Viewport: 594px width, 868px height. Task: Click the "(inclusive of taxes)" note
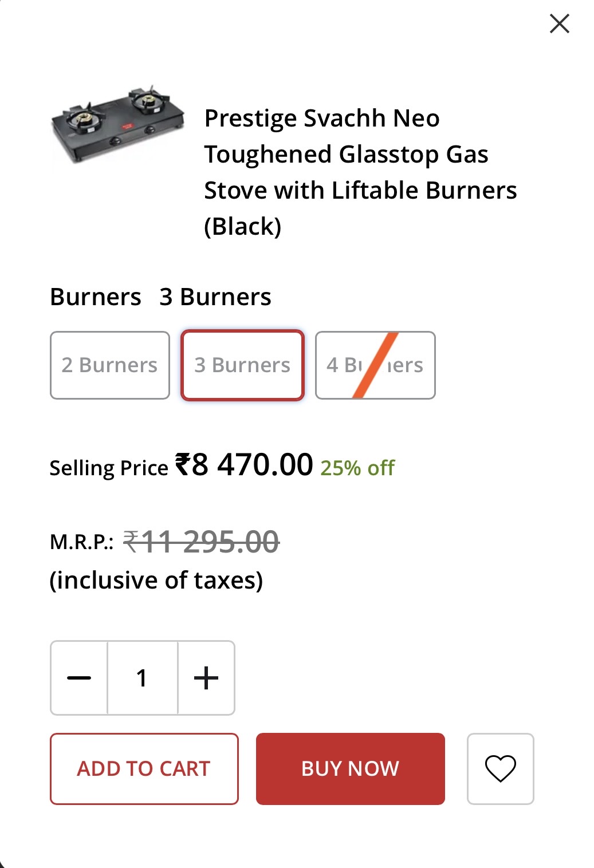click(x=156, y=580)
